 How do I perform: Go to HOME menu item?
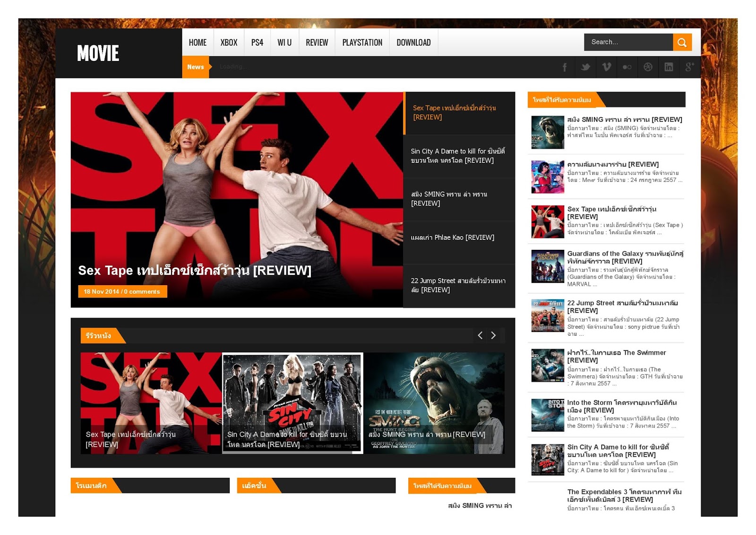(x=198, y=42)
